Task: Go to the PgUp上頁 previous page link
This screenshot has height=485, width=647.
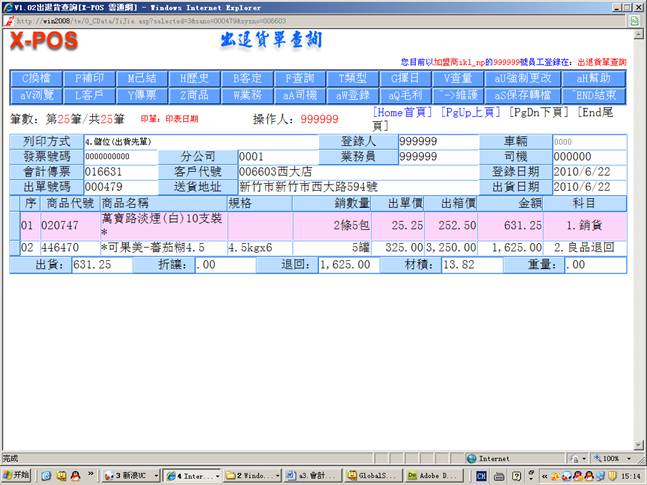Action: [472, 113]
